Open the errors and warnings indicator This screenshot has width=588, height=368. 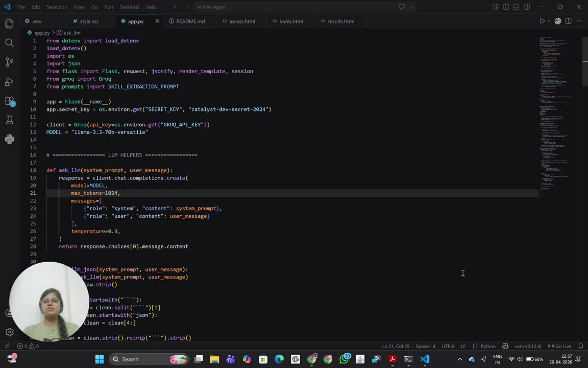click(28, 346)
